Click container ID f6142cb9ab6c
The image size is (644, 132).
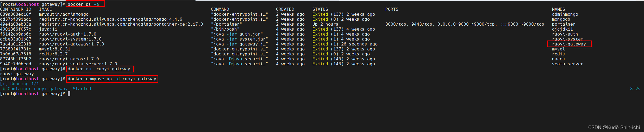[16, 34]
